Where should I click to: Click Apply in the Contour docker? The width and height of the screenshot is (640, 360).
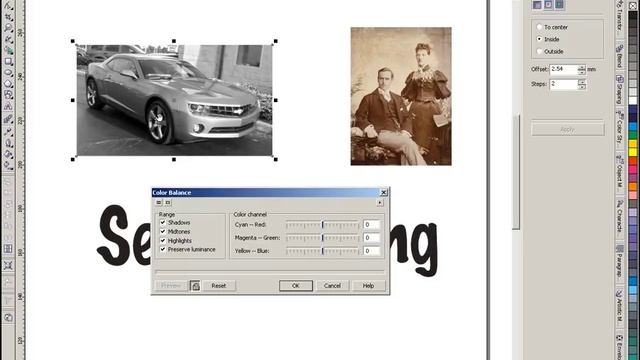click(x=567, y=129)
